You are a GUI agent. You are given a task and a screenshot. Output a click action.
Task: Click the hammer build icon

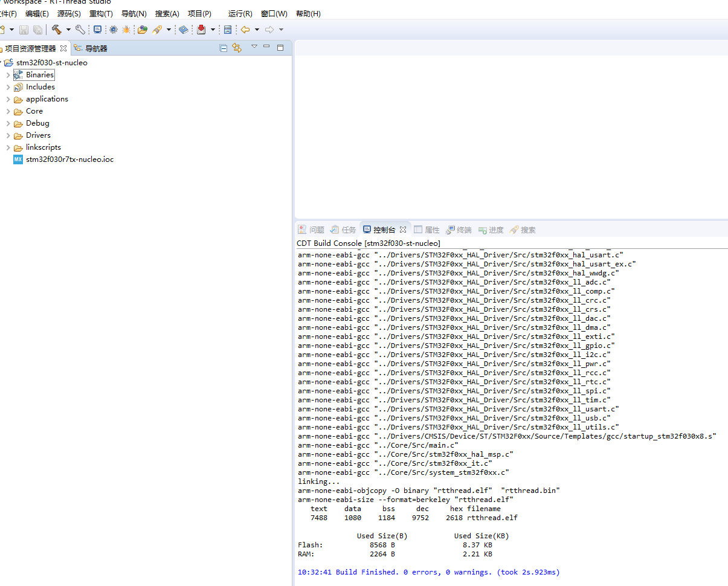[x=57, y=30]
